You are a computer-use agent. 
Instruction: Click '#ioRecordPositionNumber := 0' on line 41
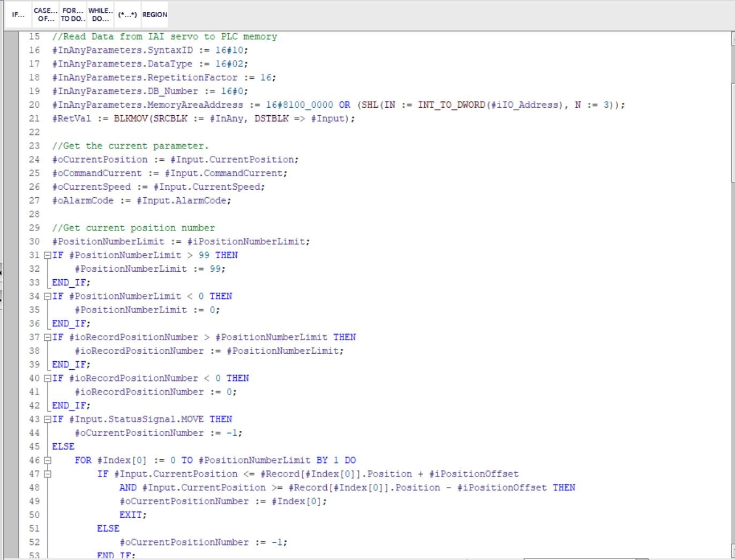tap(153, 392)
